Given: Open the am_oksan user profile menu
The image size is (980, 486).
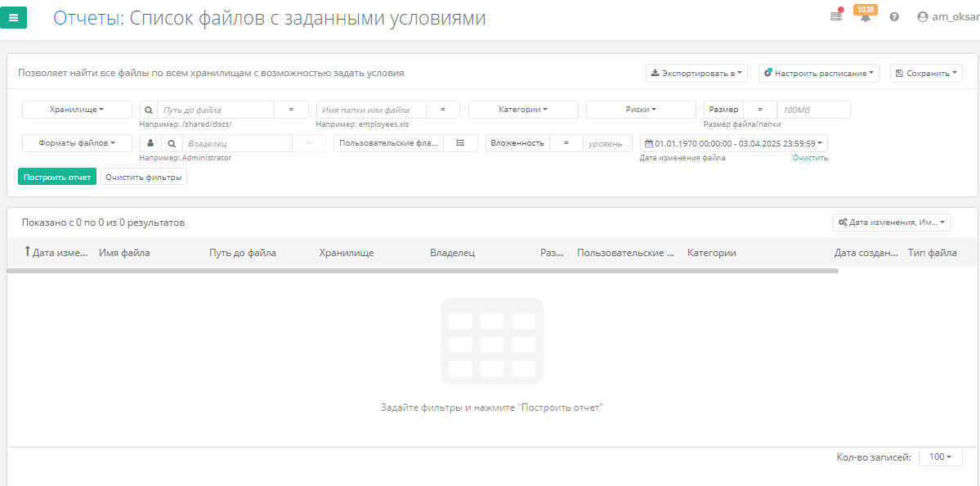Looking at the screenshot, I should click(947, 17).
